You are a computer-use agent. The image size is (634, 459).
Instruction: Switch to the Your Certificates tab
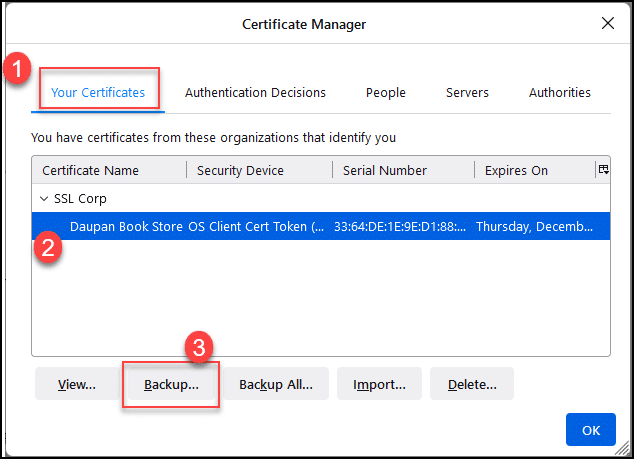point(98,93)
